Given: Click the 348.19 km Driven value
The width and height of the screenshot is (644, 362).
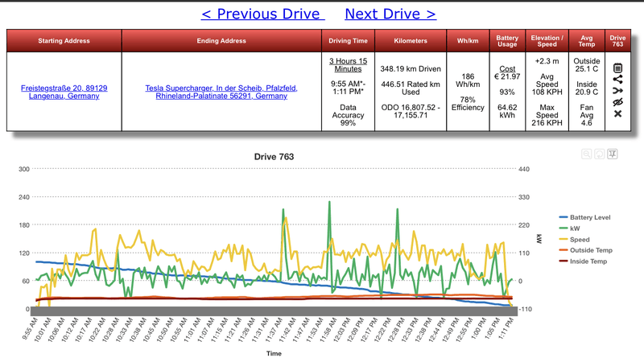Looking at the screenshot, I should pyautogui.click(x=411, y=68).
